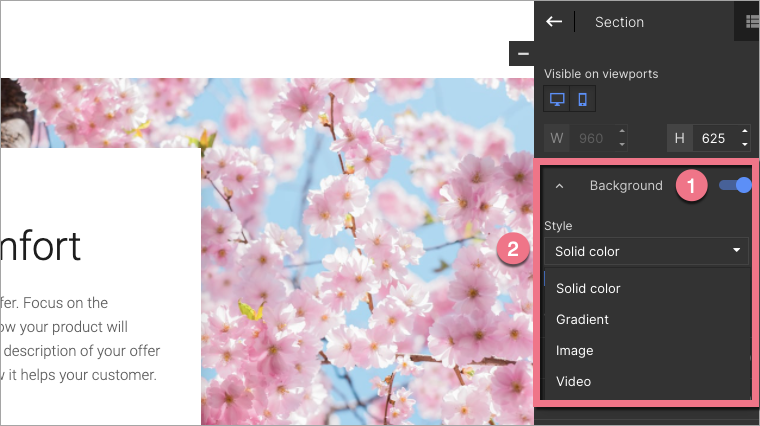Pick Image as the background style
This screenshot has width=760, height=426.
click(x=574, y=351)
